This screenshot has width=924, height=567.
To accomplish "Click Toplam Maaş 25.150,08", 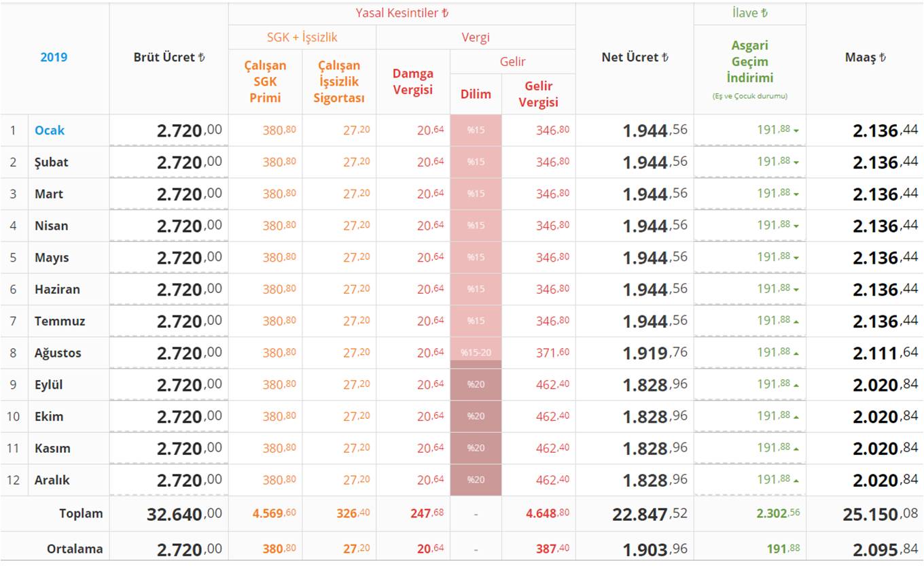I will pyautogui.click(x=881, y=514).
